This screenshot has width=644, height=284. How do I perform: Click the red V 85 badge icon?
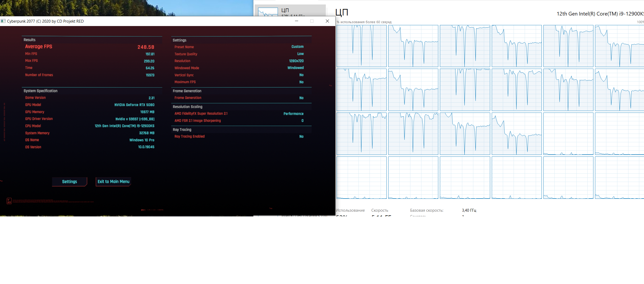(9, 201)
